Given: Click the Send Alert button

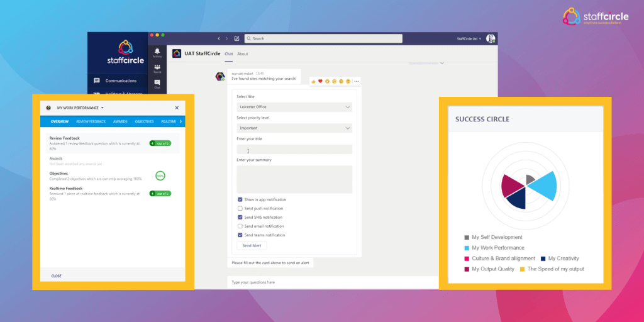Looking at the screenshot, I should pos(252,246).
